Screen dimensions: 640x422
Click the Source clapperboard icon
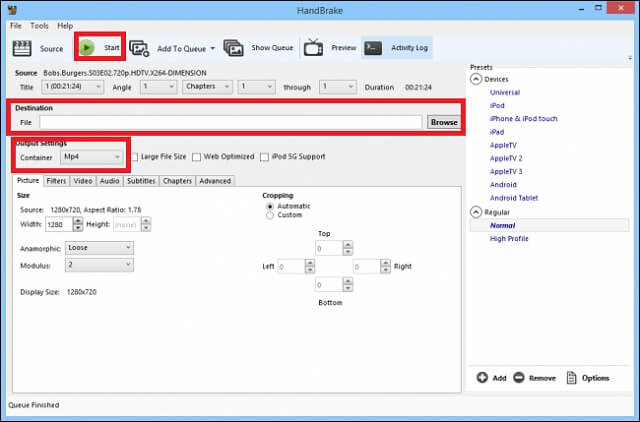(22, 48)
